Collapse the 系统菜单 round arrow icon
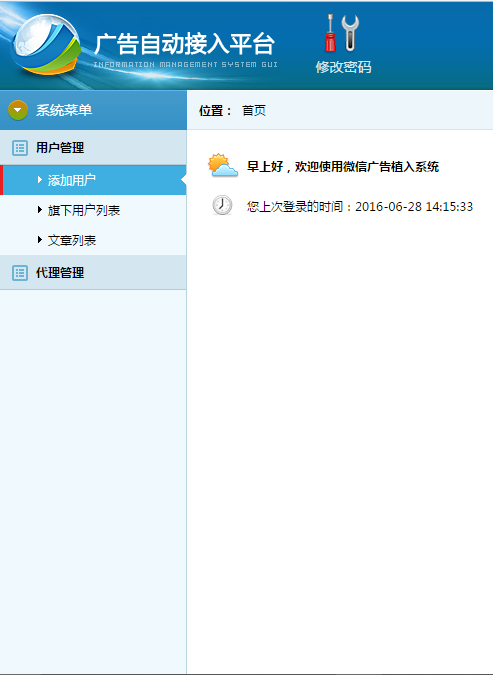Viewport: 493px width, 675px height. point(18,110)
